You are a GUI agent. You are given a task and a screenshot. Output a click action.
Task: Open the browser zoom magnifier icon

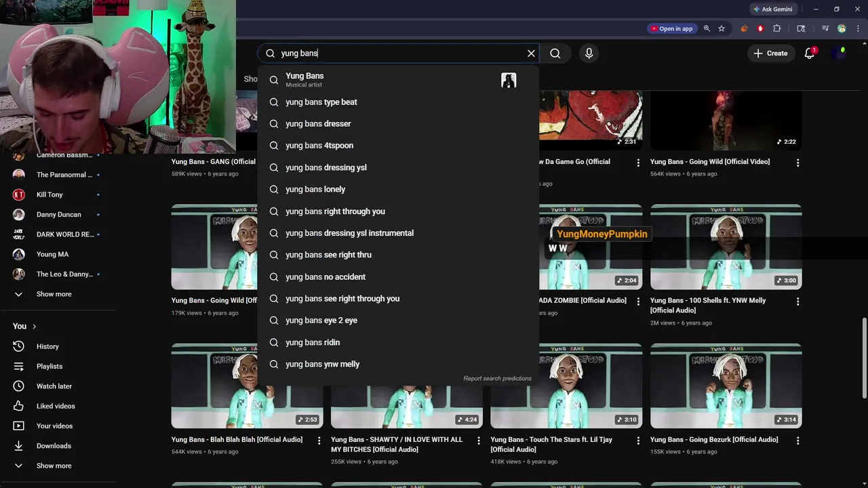point(707,28)
